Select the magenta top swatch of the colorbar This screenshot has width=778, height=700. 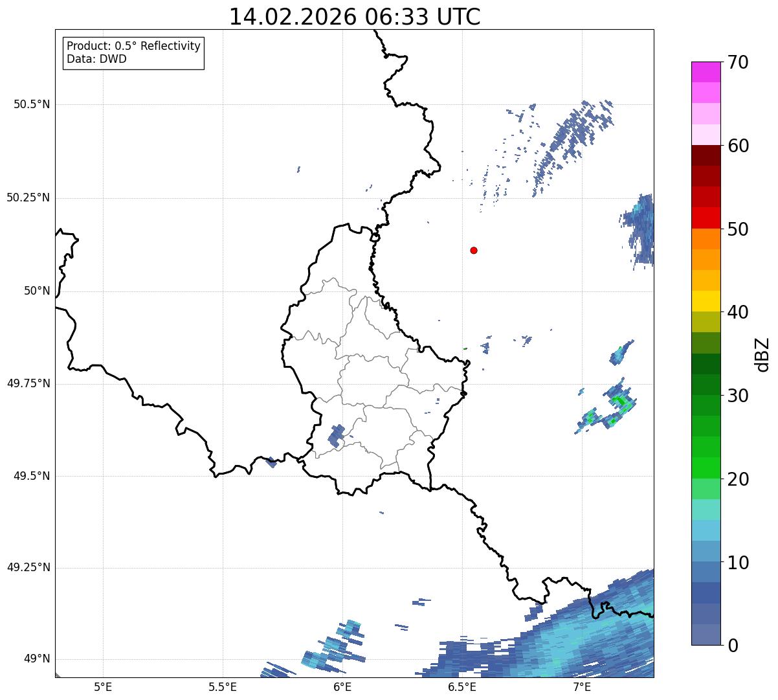click(x=706, y=72)
